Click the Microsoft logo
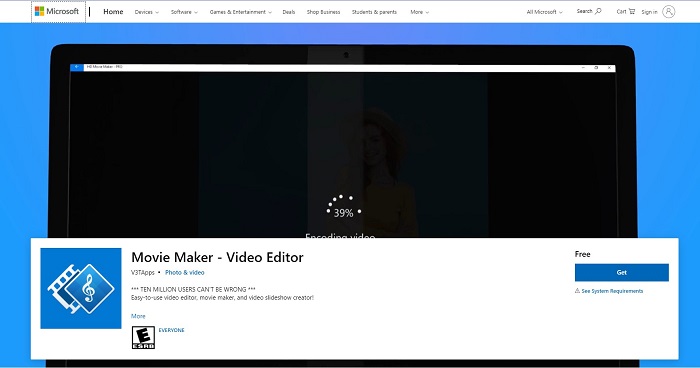 pos(57,11)
